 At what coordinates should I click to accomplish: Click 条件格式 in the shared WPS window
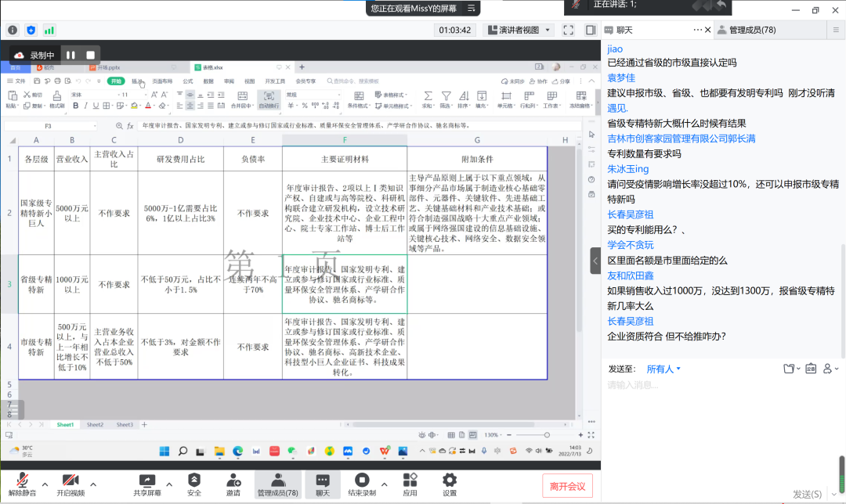tap(358, 99)
